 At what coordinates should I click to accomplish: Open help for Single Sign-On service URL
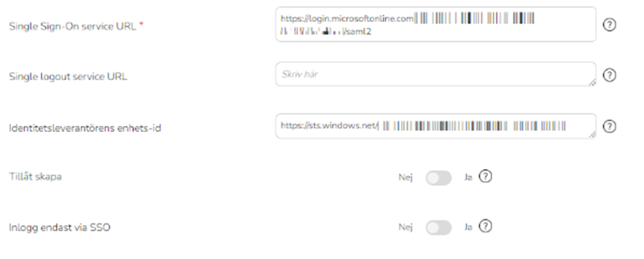coord(609,25)
